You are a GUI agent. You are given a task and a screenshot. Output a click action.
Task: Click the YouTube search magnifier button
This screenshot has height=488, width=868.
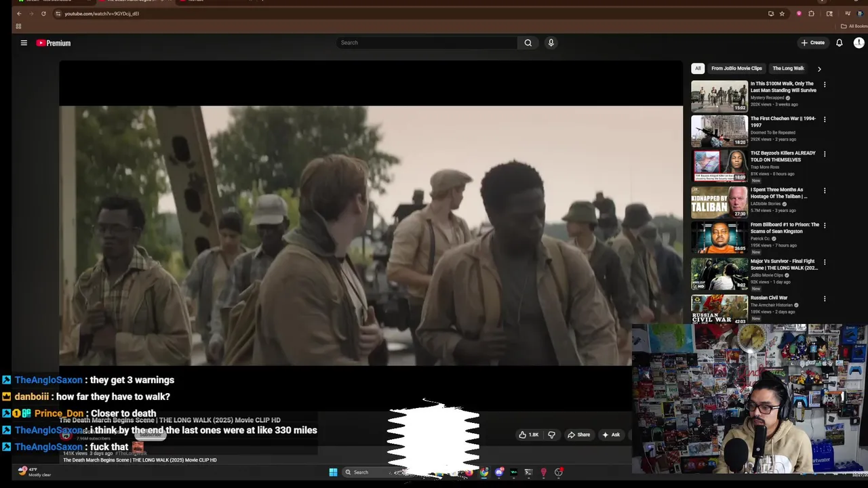tap(528, 43)
